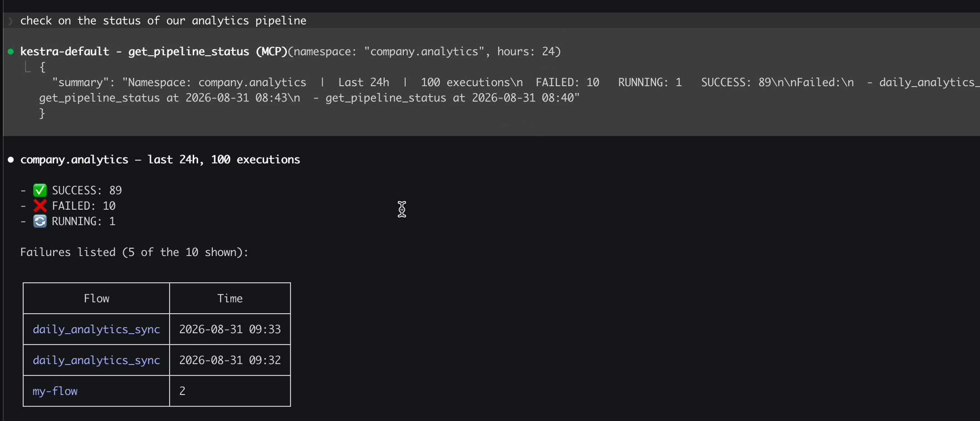Click the 'Time' table column header
980x421 pixels.
(x=230, y=299)
